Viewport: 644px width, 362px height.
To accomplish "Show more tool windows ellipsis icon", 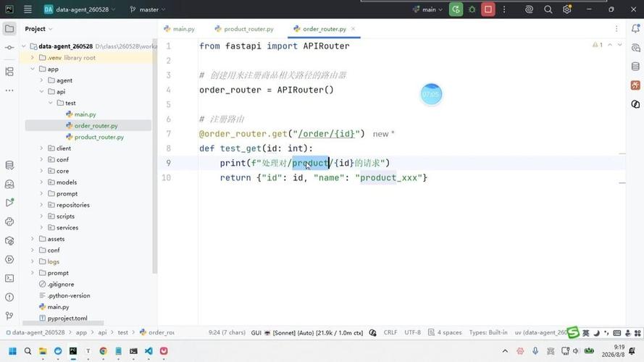I will click(9, 90).
